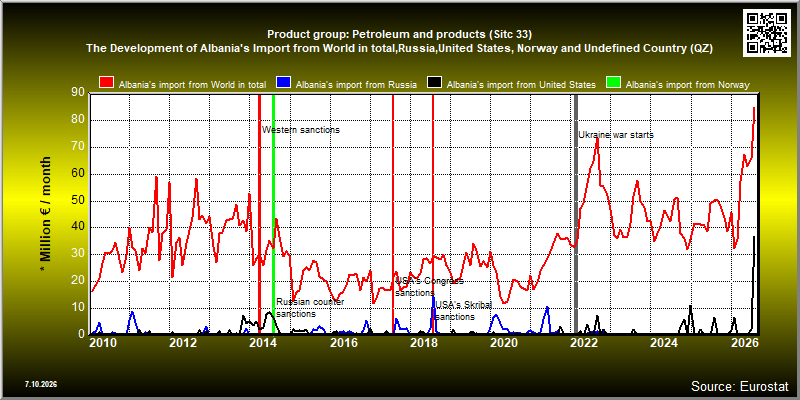Click x-axis label 2018

(423, 343)
